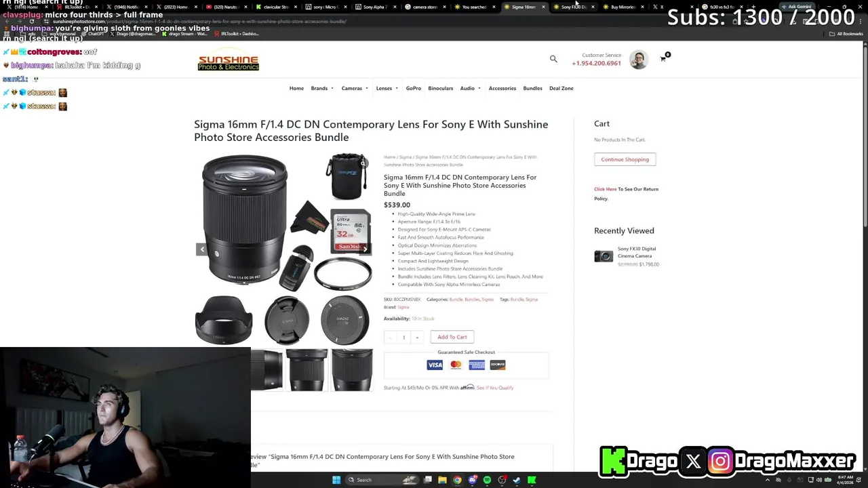Expand the Lenses dropdown menu
This screenshot has height=488, width=868.
(x=387, y=88)
